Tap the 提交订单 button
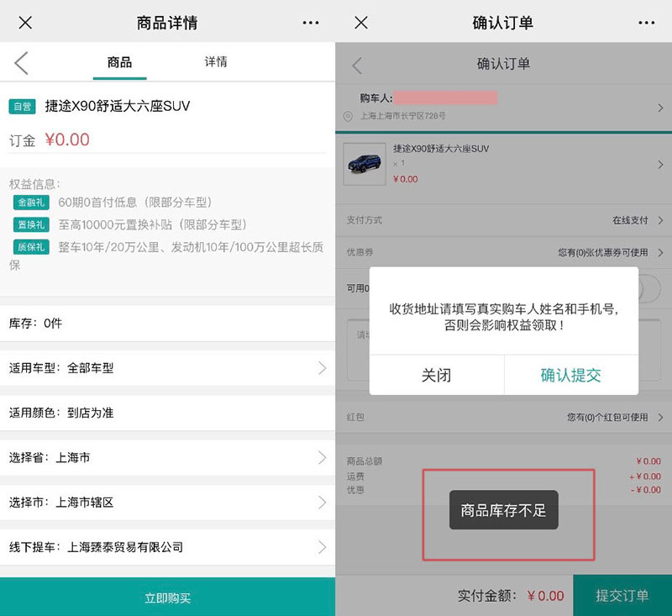 coord(622,596)
